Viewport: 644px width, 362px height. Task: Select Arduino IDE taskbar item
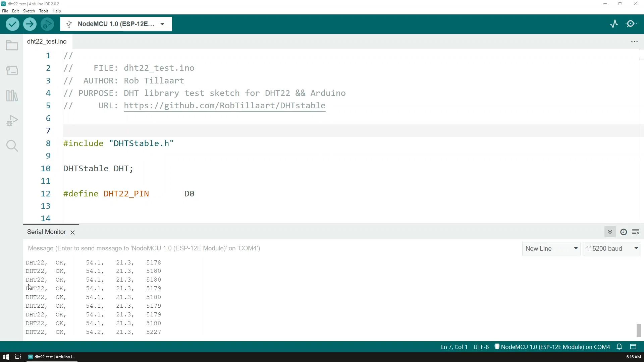pyautogui.click(x=52, y=357)
